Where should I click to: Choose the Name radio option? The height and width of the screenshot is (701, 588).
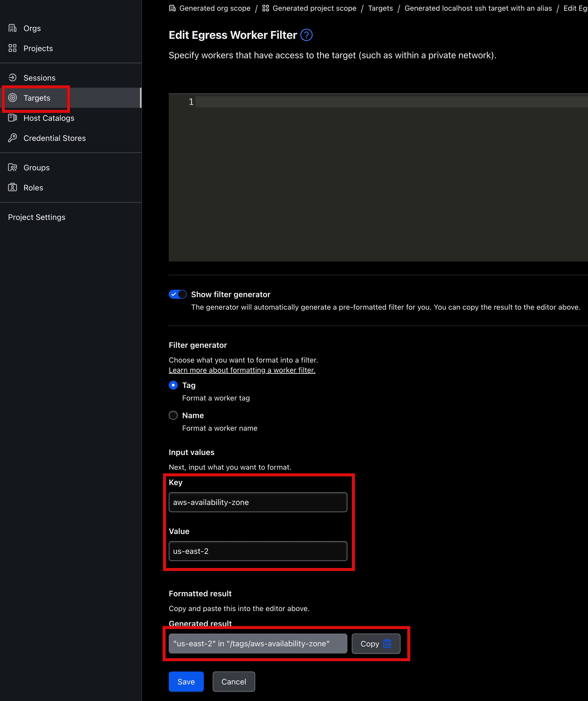point(173,415)
